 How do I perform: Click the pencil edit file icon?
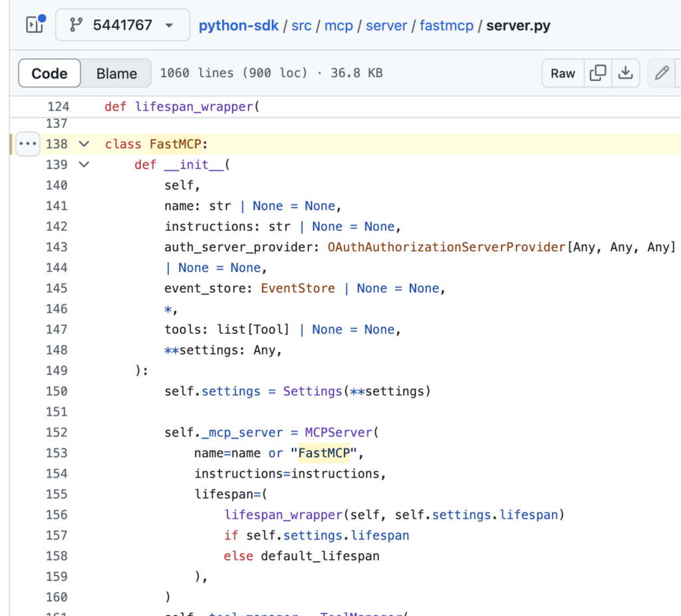pyautogui.click(x=661, y=73)
